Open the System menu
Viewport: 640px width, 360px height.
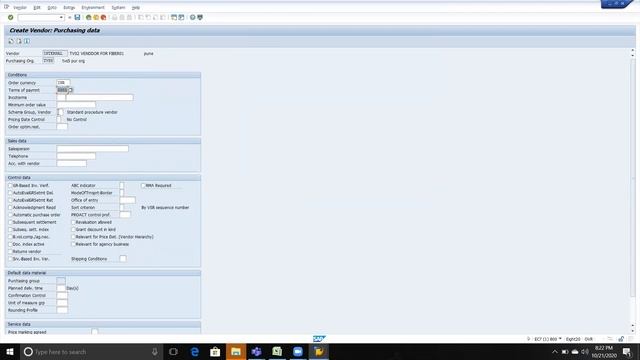[x=118, y=7]
